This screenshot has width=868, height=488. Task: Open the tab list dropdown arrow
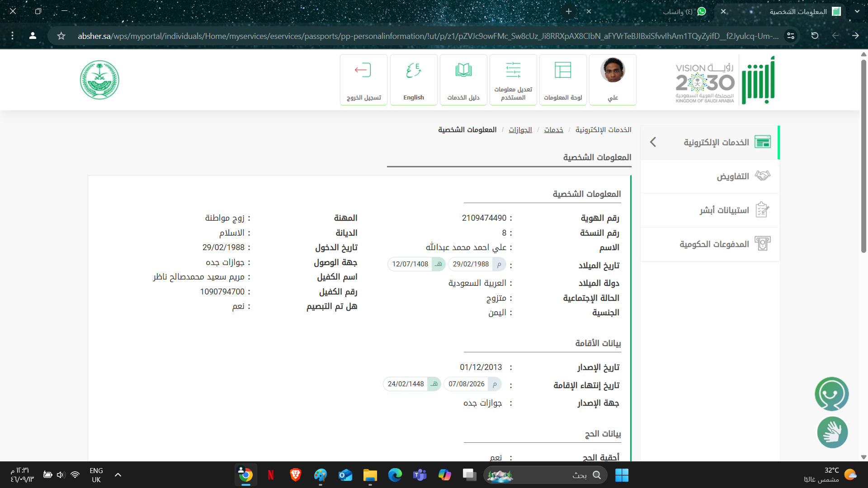[x=857, y=12]
